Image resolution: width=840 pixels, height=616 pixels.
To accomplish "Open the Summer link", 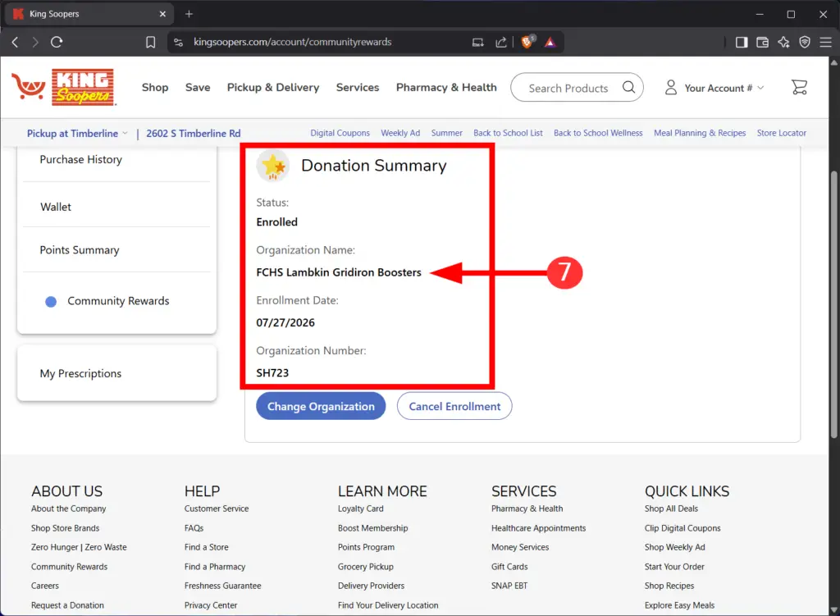I will pos(447,133).
